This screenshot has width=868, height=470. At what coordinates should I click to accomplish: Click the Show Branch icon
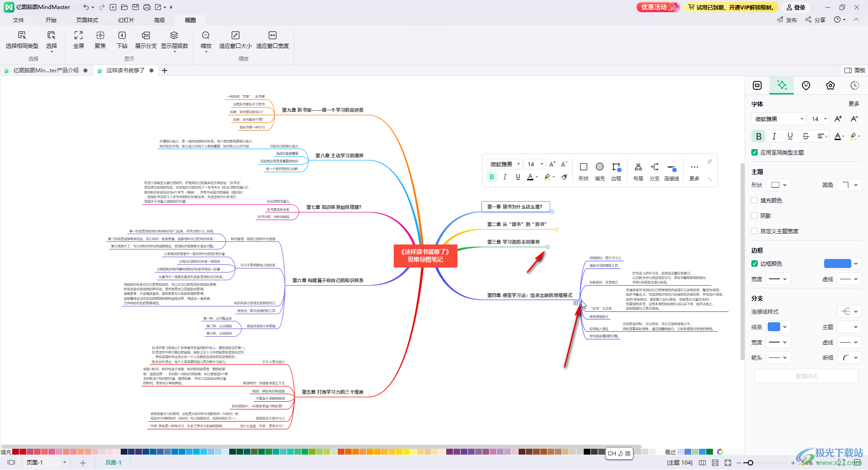(x=146, y=35)
